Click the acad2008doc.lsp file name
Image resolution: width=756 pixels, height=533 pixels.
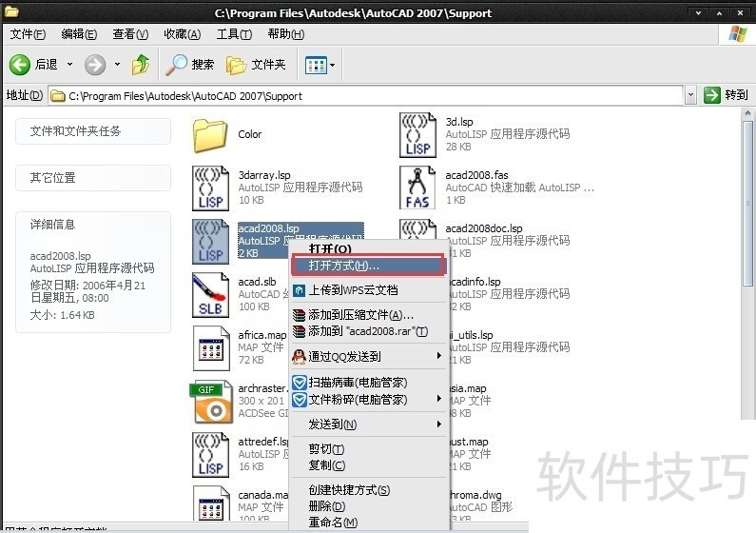pos(484,228)
